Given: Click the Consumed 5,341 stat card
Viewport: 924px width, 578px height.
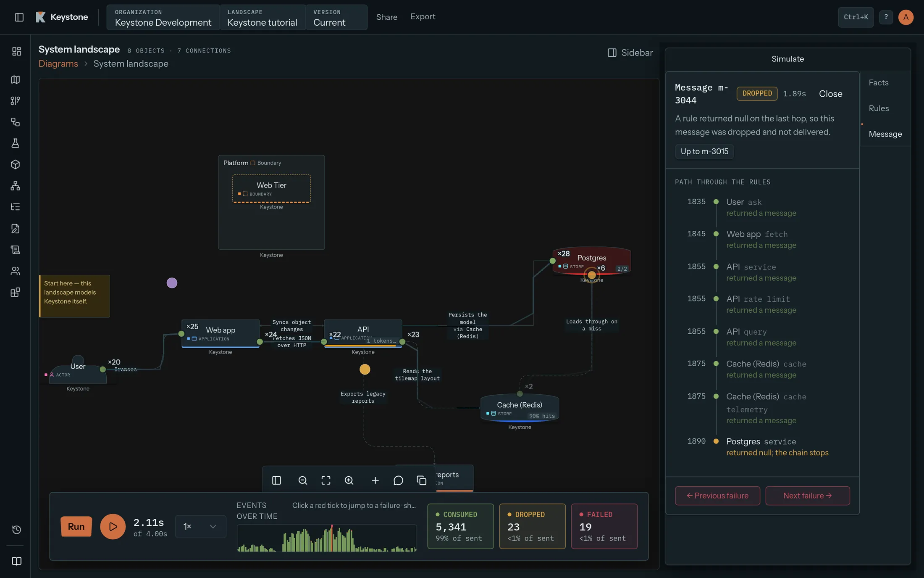Looking at the screenshot, I should [460, 526].
